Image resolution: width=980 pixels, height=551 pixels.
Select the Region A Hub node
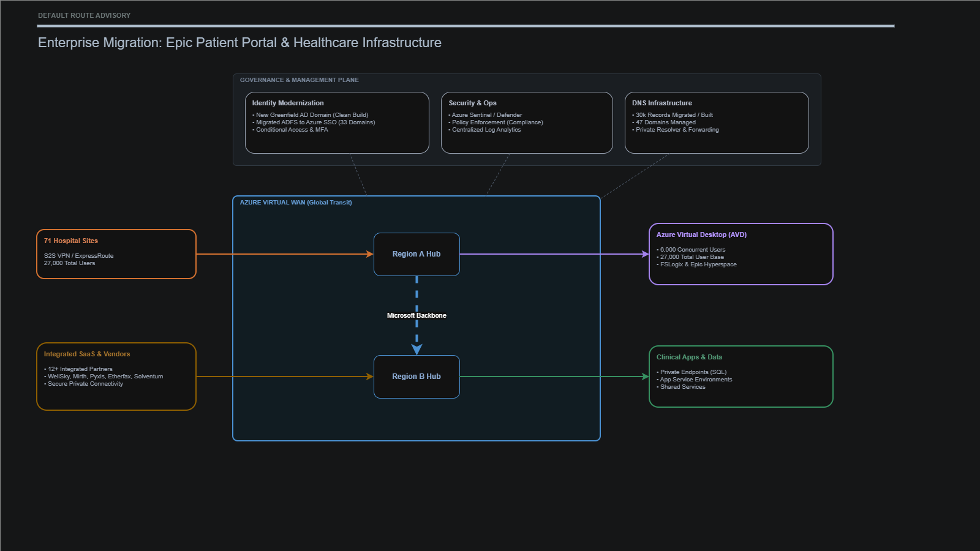416,253
